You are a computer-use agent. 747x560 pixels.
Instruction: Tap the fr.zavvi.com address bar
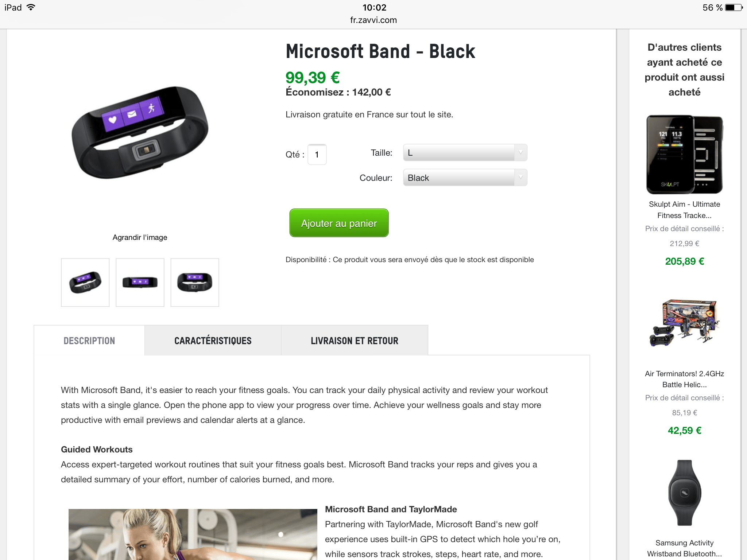(373, 20)
